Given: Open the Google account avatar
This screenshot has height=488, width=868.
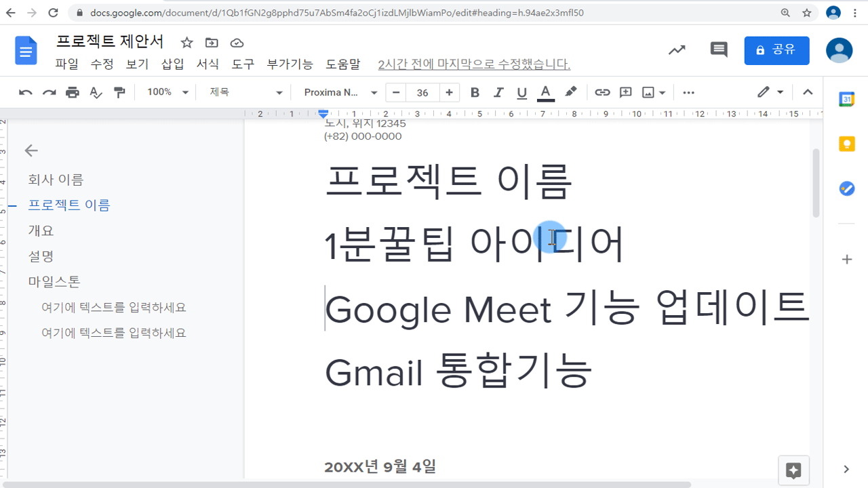Looking at the screenshot, I should pyautogui.click(x=839, y=50).
